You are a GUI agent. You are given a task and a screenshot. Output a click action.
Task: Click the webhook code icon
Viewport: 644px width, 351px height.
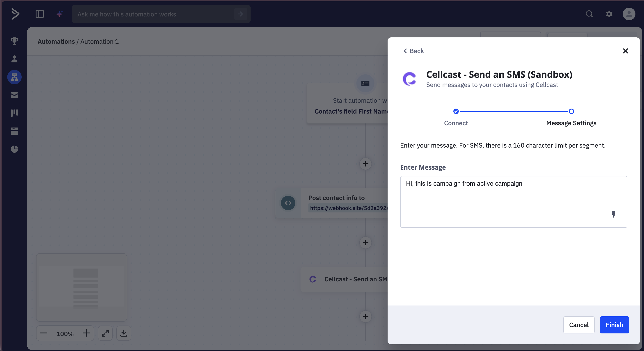tap(288, 203)
